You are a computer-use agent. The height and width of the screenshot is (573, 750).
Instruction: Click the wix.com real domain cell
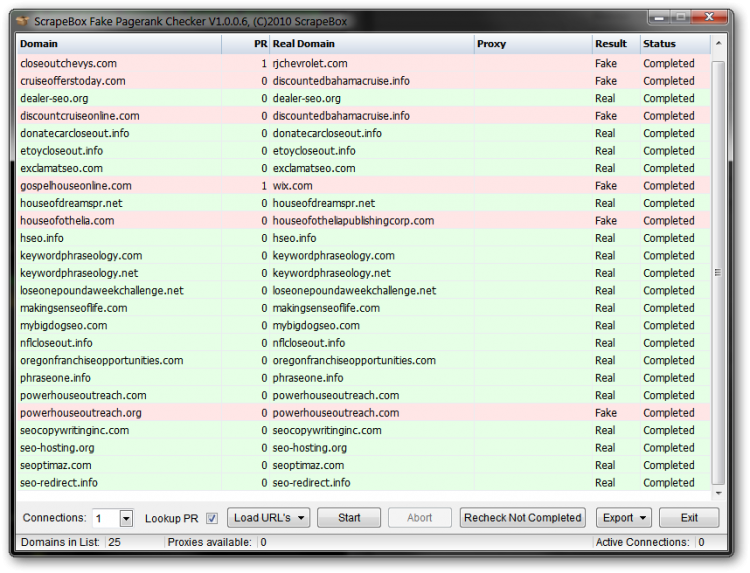click(x=372, y=186)
